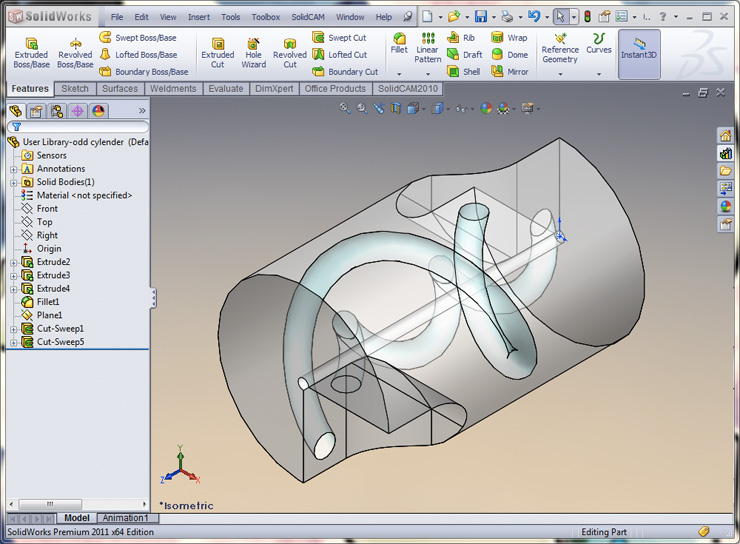740x544 pixels.
Task: Expand the Cut-Sweep5 feature
Action: tap(14, 342)
